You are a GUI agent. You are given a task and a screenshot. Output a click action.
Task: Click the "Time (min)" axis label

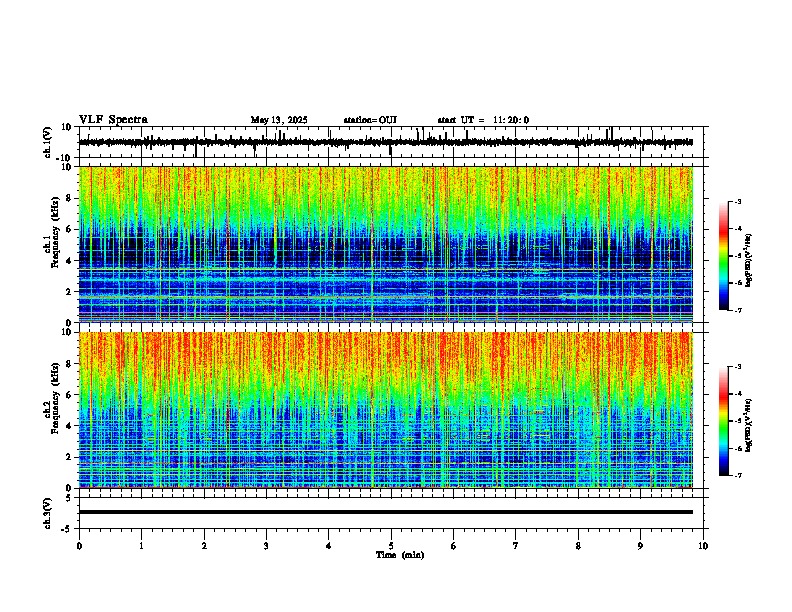pyautogui.click(x=400, y=555)
